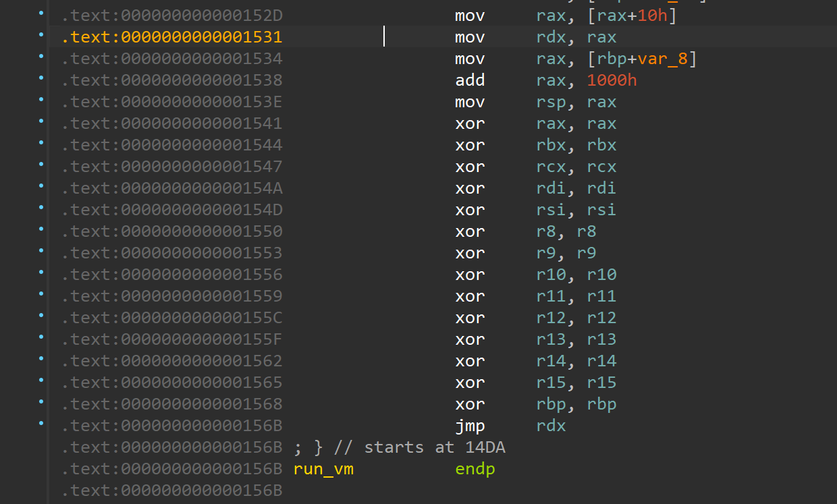Viewport: 837px width, 504px height.
Task: Click address .text:0000000000001541
Action: pyautogui.click(x=171, y=123)
